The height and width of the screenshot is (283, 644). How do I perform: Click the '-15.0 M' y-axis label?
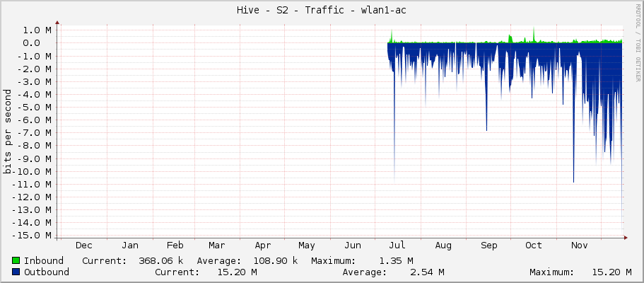pos(32,236)
